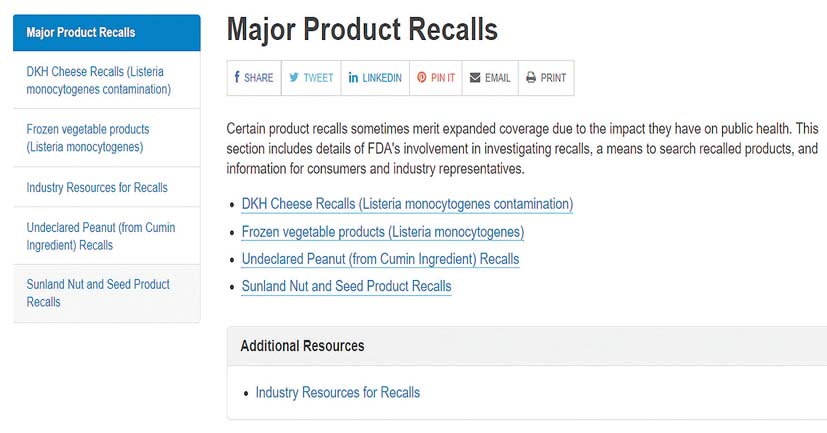Screen dimensions: 827x433
Task: Click the PRINT button label
Action: (x=553, y=78)
